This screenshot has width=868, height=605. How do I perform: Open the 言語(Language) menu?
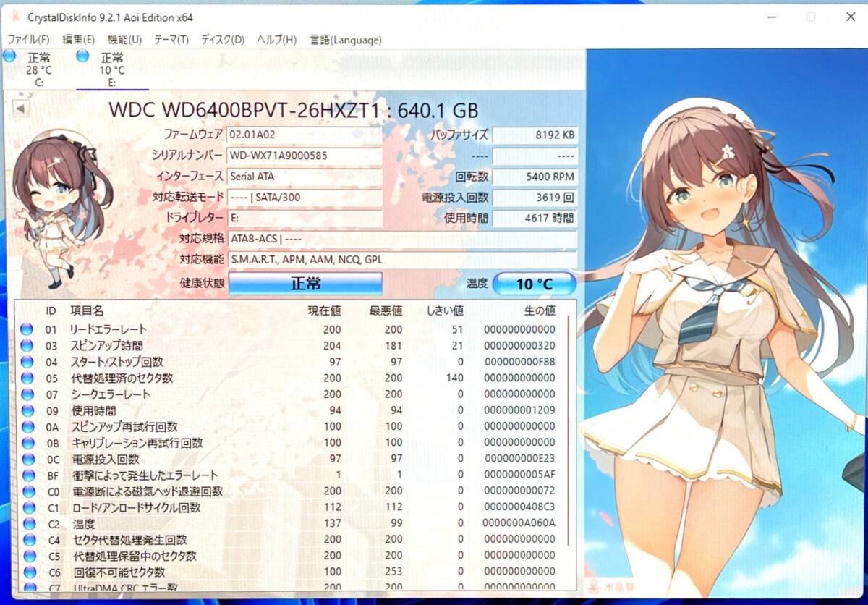(x=346, y=40)
